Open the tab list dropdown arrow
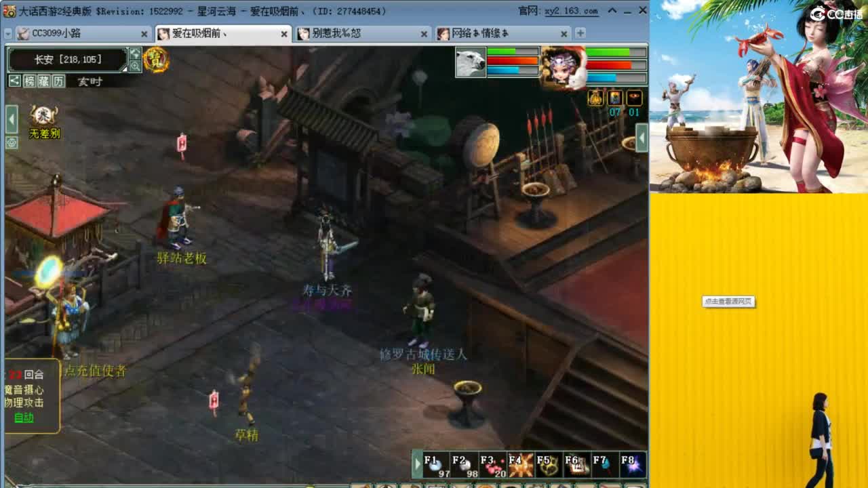The image size is (868, 488). pyautogui.click(x=7, y=33)
